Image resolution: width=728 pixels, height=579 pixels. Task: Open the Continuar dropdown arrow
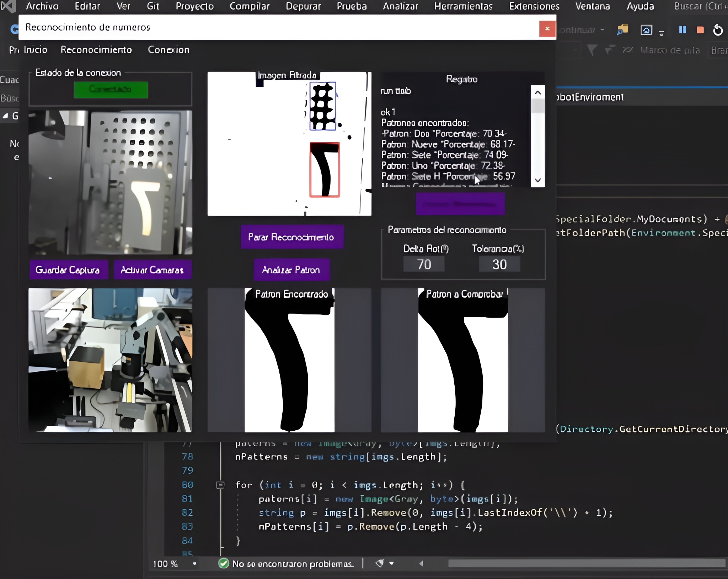tap(601, 30)
